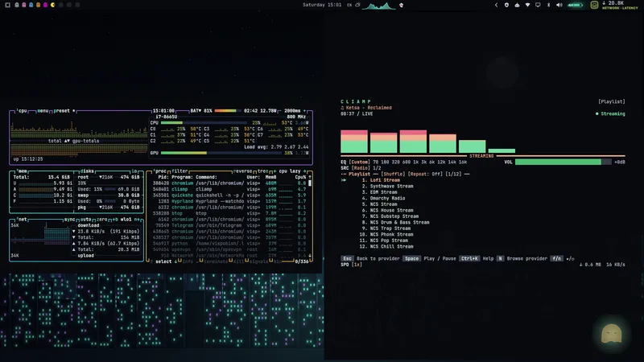Toggle net auto scaling
The height and width of the screenshot is (362, 644).
coord(85,219)
